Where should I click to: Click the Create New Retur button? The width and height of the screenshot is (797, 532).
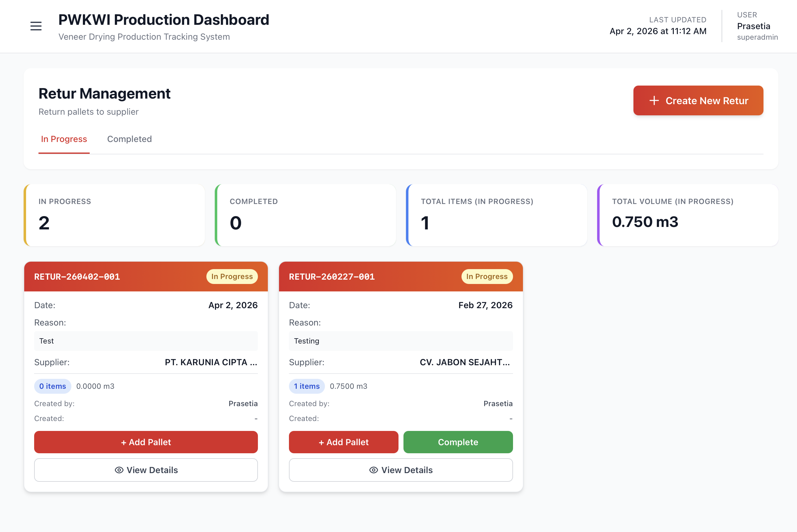pyautogui.click(x=698, y=101)
